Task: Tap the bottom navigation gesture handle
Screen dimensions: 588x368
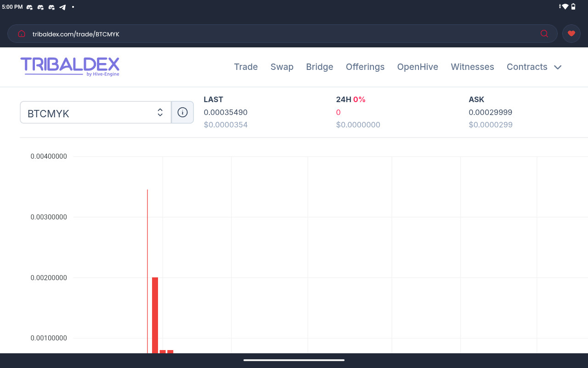Action: coord(294,360)
